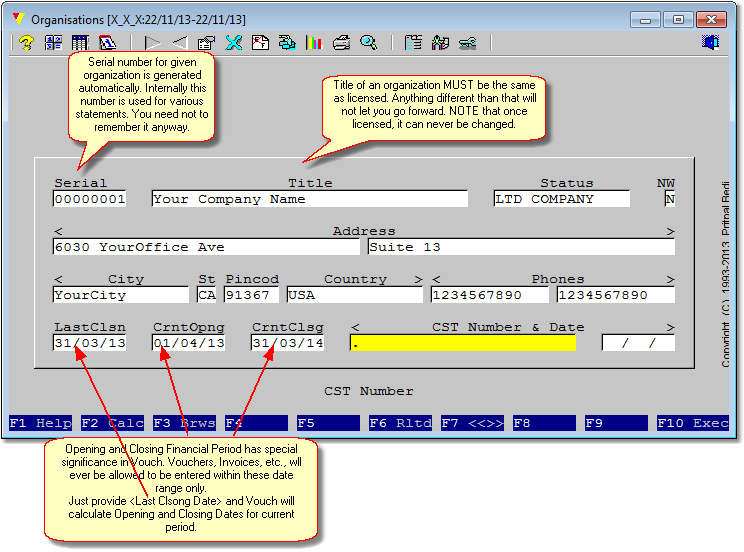The height and width of the screenshot is (552, 744).
Task: Open the properties form icon
Action: click(206, 43)
